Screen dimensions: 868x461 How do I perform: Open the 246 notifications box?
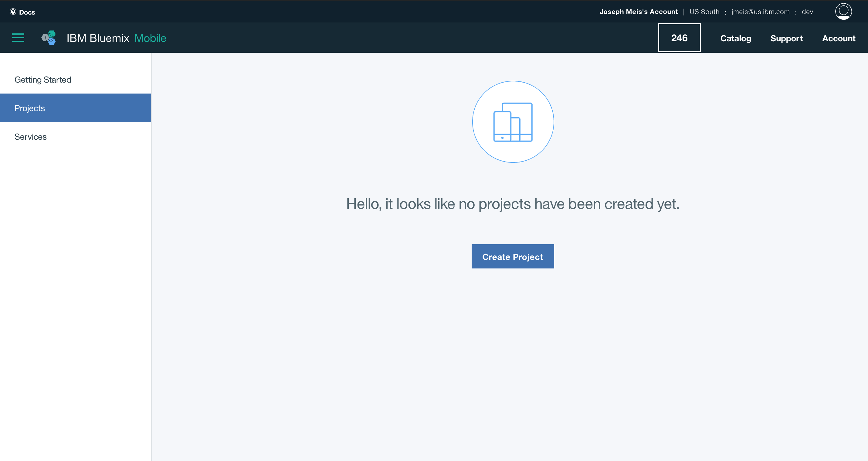tap(679, 38)
